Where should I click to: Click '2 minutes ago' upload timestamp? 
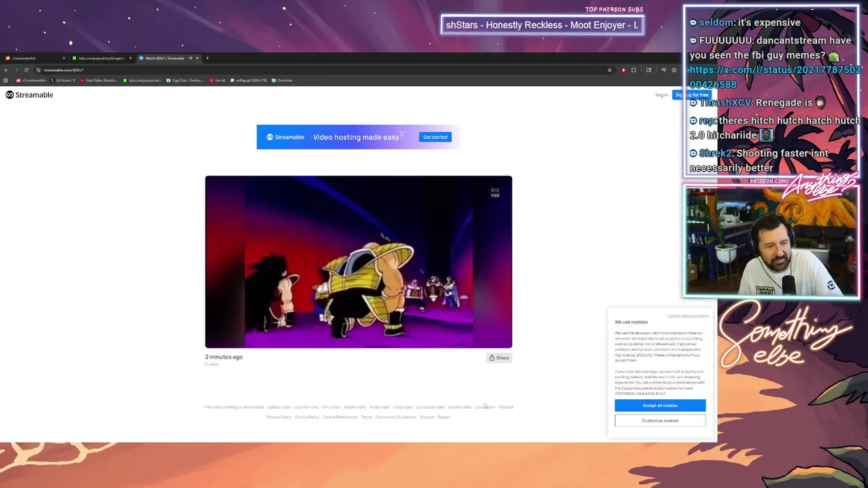pos(224,357)
